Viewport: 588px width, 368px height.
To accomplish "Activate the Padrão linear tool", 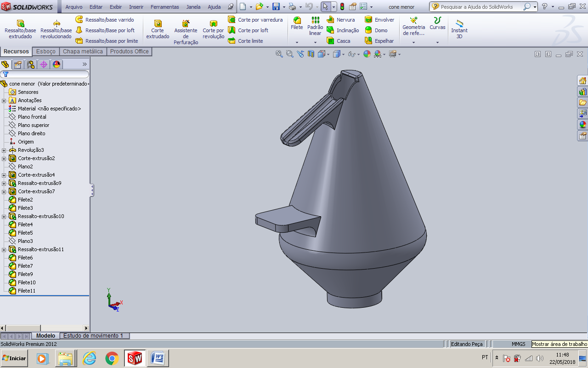I will (315, 26).
